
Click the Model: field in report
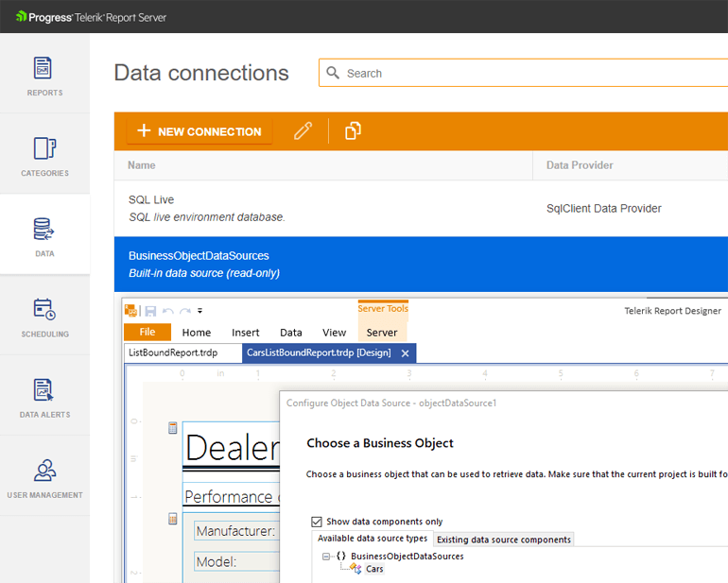tap(236, 561)
